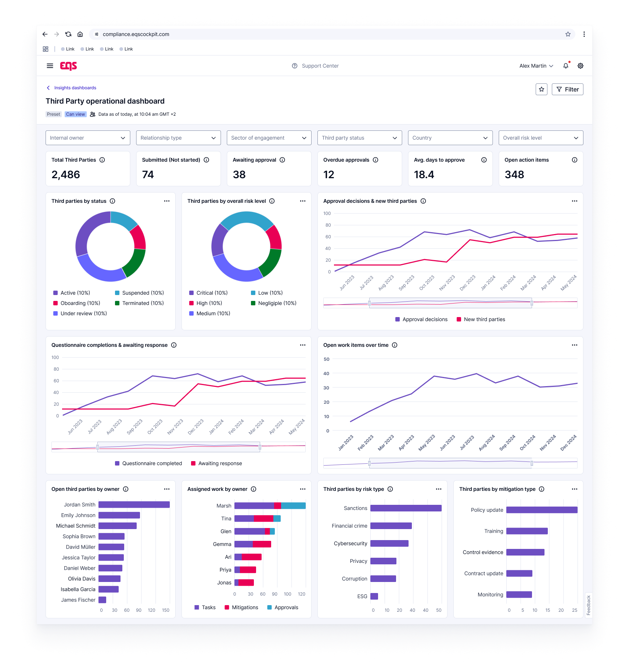Click the EQS logo
Image resolution: width=629 pixels, height=672 pixels.
pyautogui.click(x=68, y=66)
